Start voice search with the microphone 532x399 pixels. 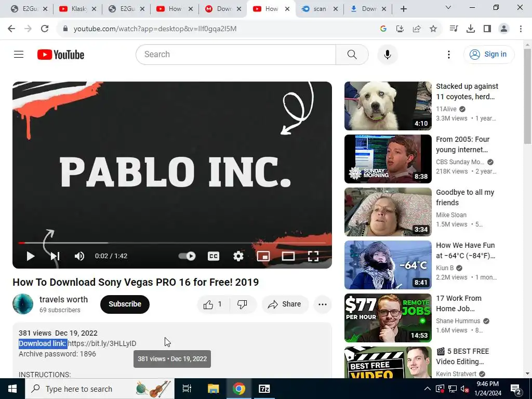[x=387, y=54]
